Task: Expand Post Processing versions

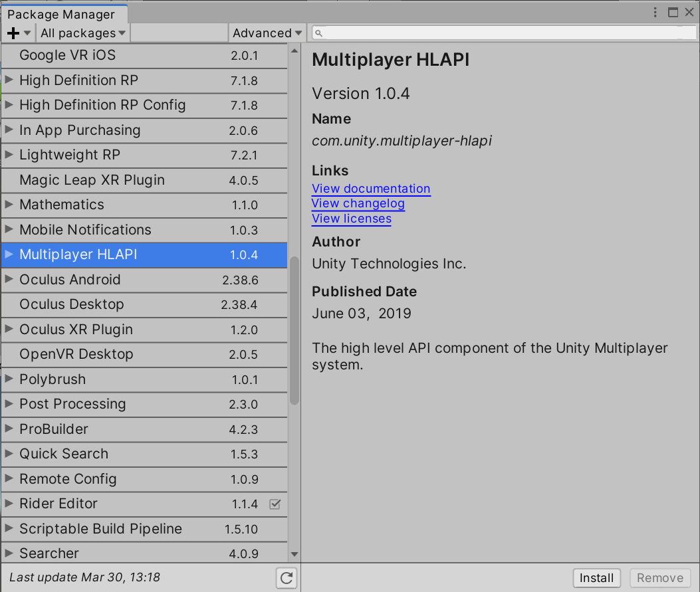Action: click(x=9, y=404)
